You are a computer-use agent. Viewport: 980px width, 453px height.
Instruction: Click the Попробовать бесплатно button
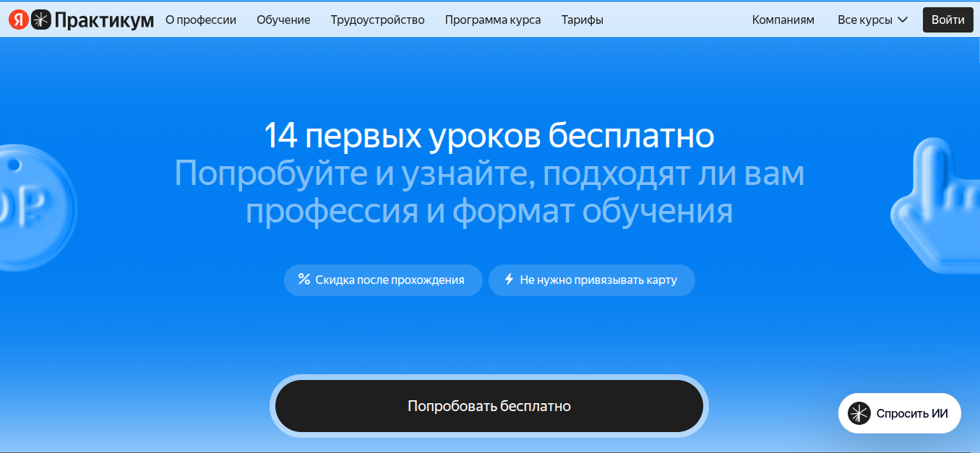pos(489,406)
